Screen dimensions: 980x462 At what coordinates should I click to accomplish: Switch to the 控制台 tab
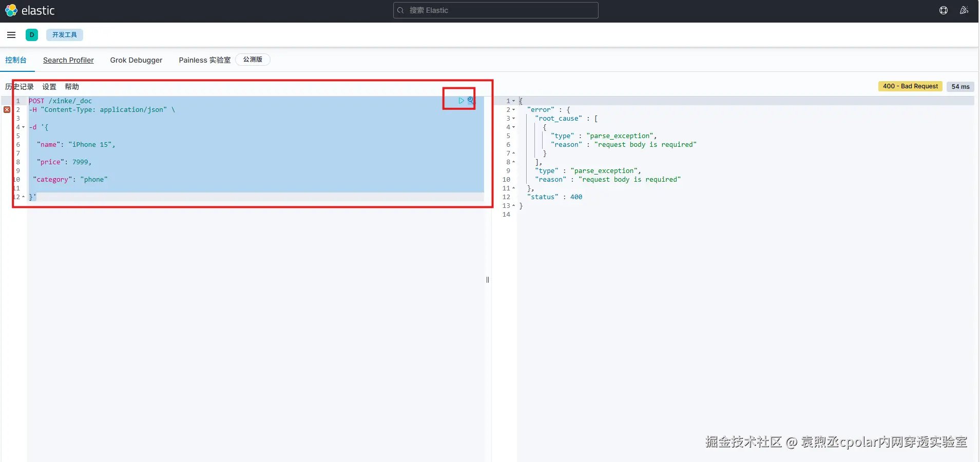pyautogui.click(x=16, y=60)
